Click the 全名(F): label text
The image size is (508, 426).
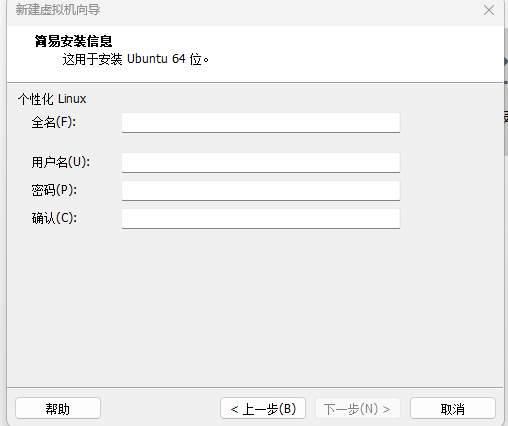(54, 122)
